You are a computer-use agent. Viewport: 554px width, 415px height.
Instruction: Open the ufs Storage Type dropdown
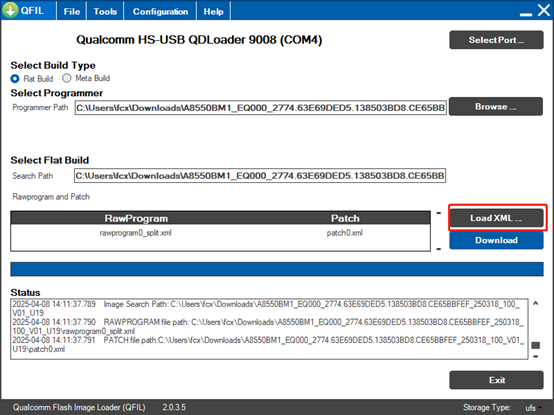(x=533, y=408)
